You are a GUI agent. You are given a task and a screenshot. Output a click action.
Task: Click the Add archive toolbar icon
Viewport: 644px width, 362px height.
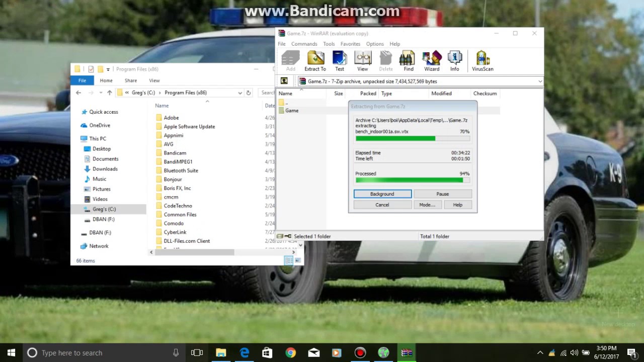coord(291,61)
